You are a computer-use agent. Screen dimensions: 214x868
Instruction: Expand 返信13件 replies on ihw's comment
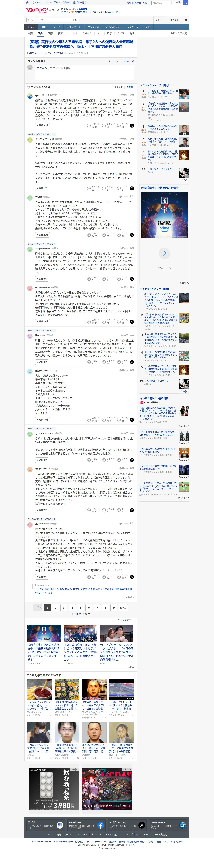coord(42,420)
